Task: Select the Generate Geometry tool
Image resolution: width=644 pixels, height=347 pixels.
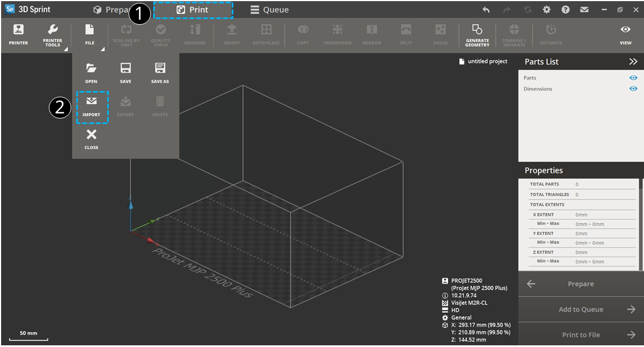Action: click(477, 34)
